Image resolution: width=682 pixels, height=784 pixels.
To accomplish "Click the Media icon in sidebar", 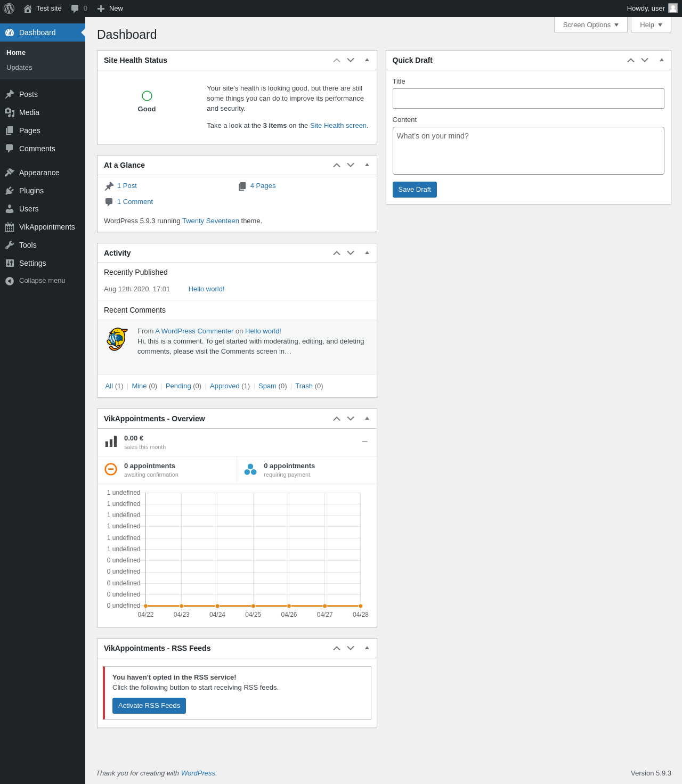I will [10, 112].
